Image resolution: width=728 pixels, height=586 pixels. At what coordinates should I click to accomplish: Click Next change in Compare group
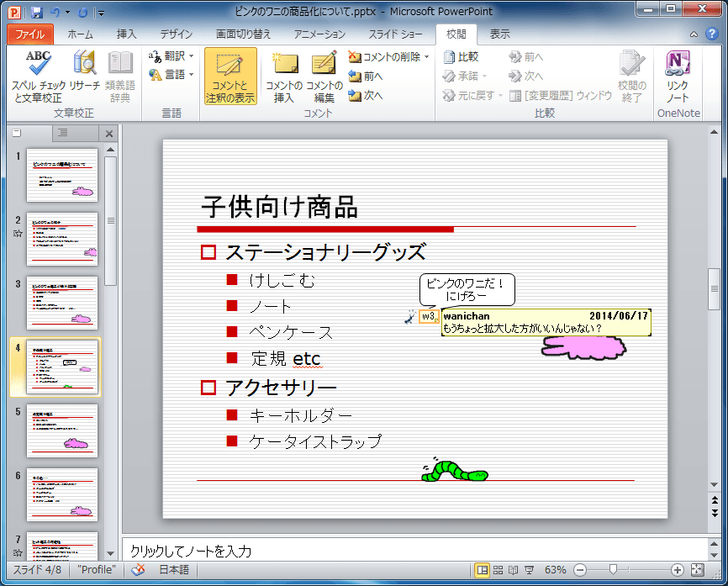(525, 76)
